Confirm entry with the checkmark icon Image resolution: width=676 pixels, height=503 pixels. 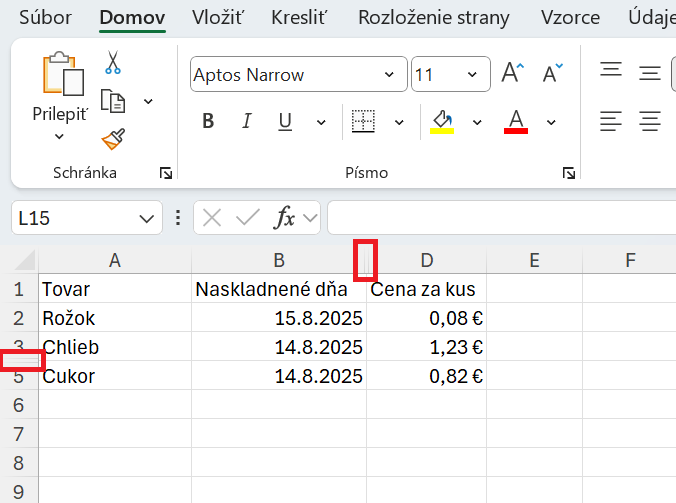248,218
